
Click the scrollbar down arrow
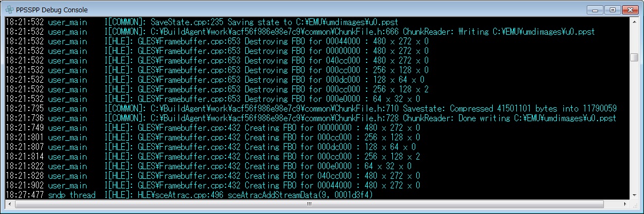(634, 195)
